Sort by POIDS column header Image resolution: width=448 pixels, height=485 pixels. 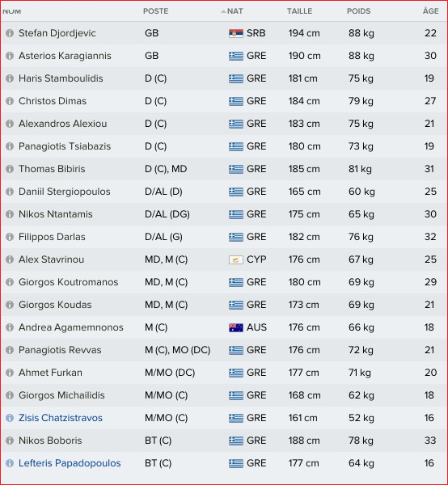coord(358,11)
